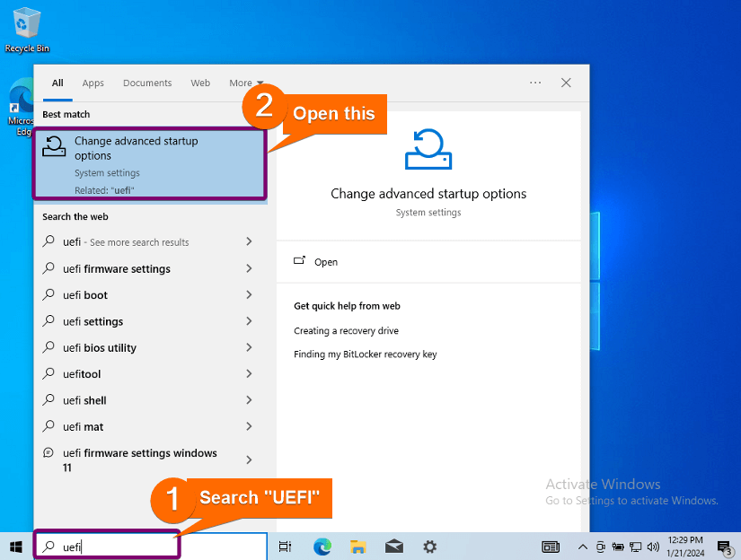Click the Open icon in preview pane
Viewport: 741px width, 560px height.
click(300, 260)
